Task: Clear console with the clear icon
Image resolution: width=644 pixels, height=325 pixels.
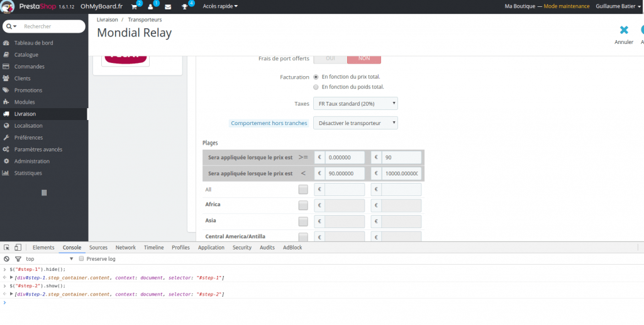Action: pyautogui.click(x=6, y=259)
